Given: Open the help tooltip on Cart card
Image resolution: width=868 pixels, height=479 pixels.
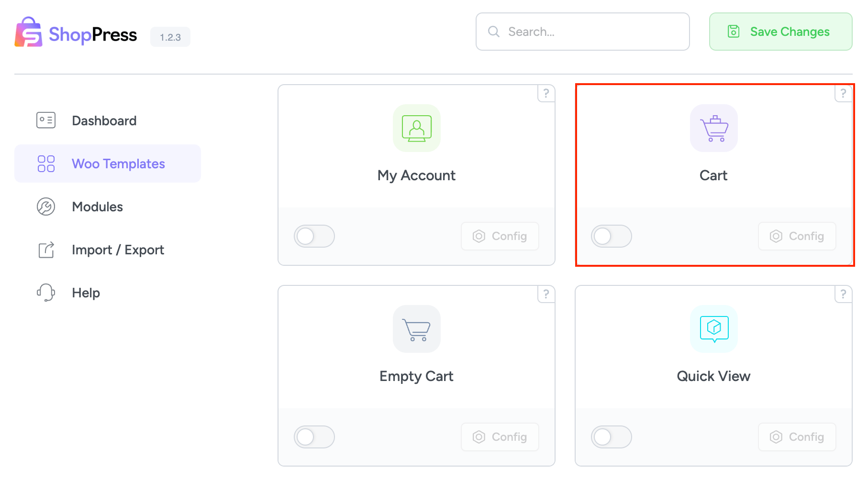Looking at the screenshot, I should click(843, 94).
